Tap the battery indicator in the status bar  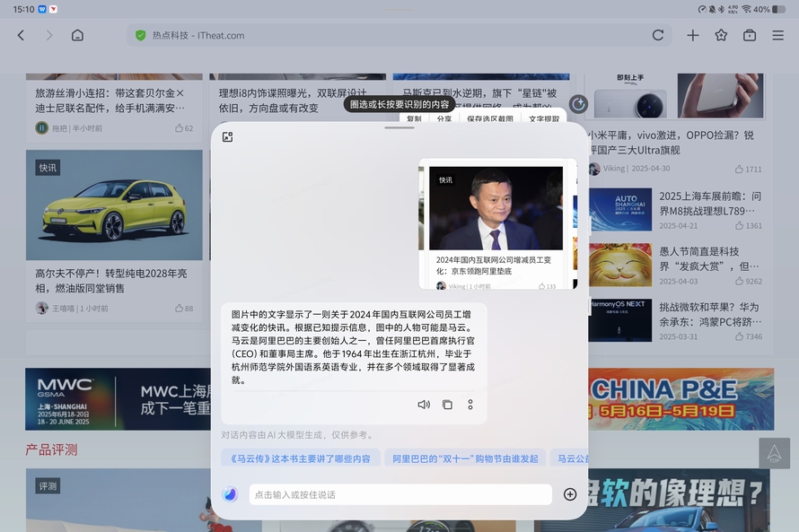[778, 9]
